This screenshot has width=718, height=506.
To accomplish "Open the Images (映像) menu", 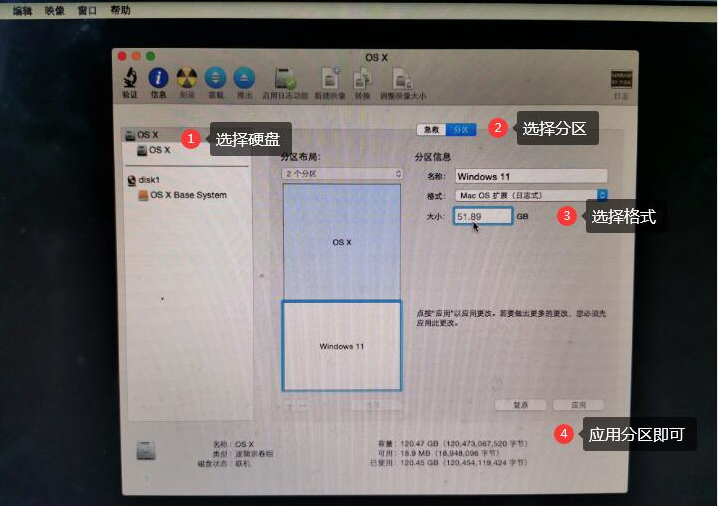I will [x=54, y=10].
